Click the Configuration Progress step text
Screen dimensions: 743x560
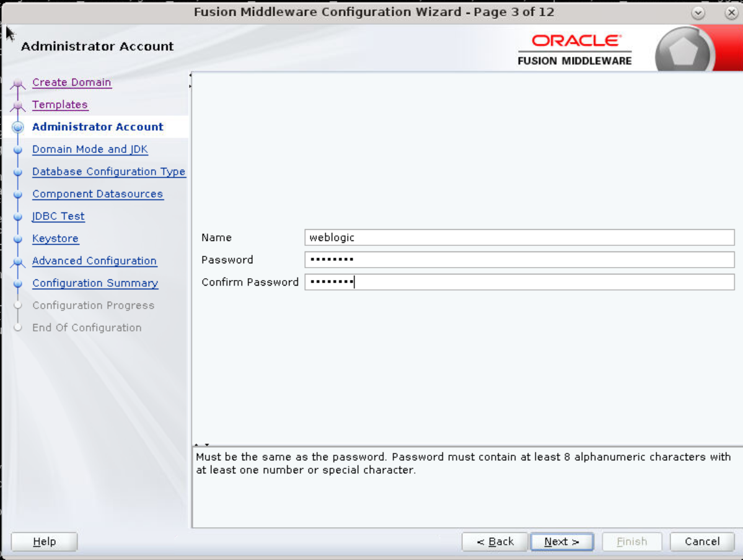point(94,305)
